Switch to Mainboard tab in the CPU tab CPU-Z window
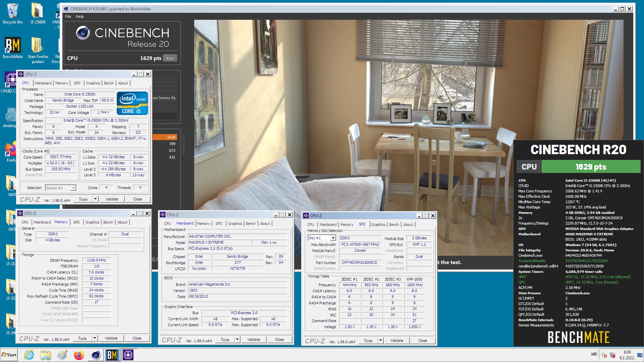Viewport: 644px width, 362px height. pos(43,83)
